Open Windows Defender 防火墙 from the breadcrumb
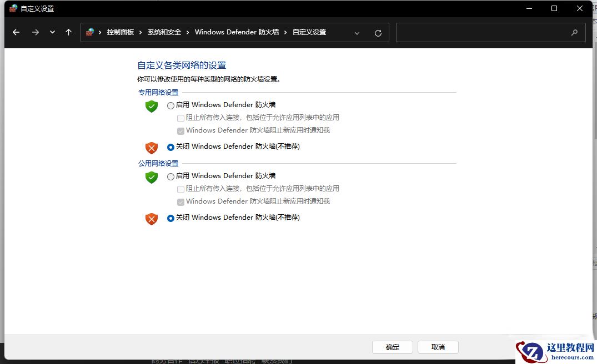 point(237,32)
